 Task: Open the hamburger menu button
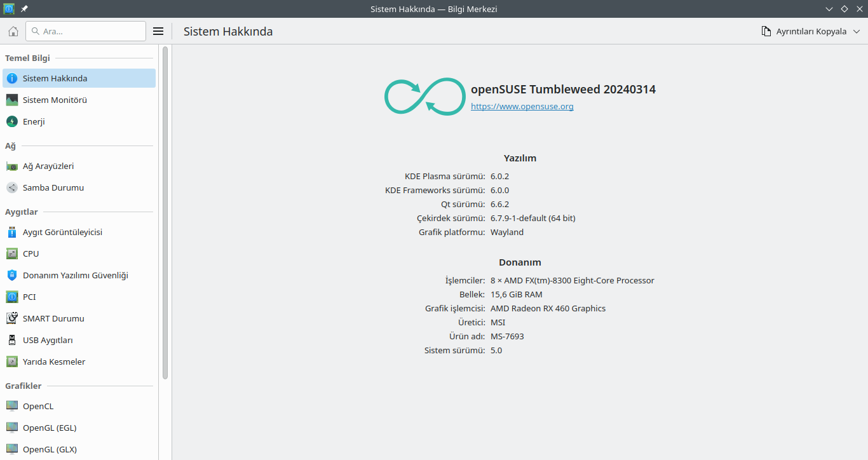pos(158,31)
